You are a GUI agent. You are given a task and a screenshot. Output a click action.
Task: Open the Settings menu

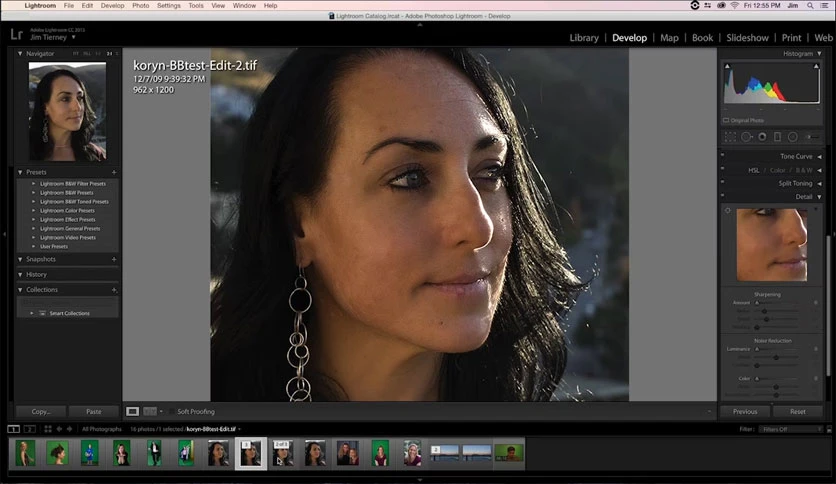168,5
